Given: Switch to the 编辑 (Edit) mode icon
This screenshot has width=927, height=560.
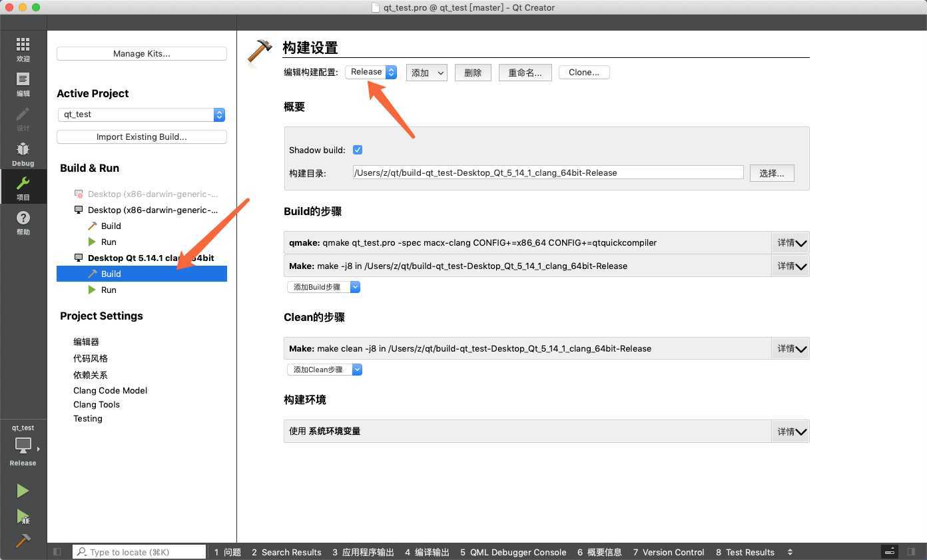Looking at the screenshot, I should tap(23, 84).
